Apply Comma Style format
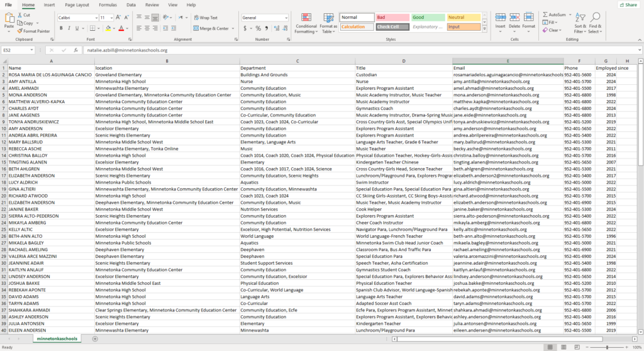 267,28
